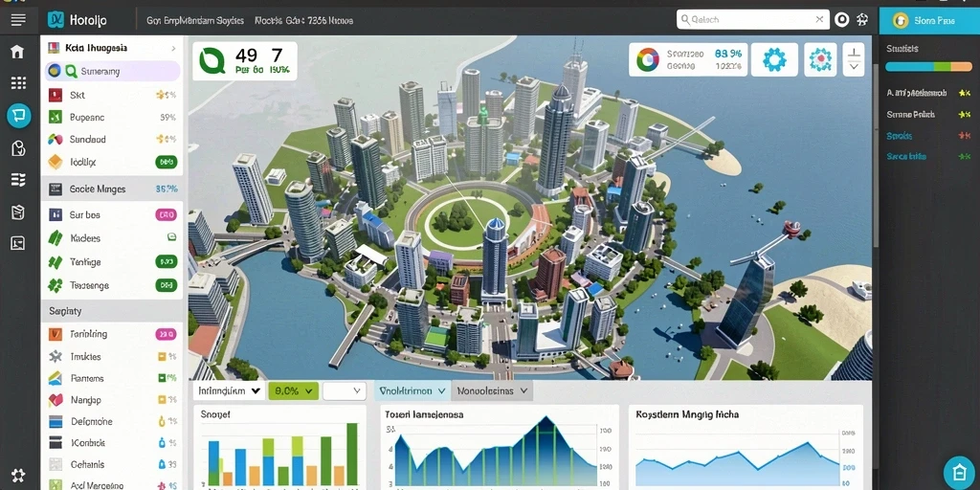Select the highlighted chat bubble sidebar icon
The height and width of the screenshot is (490, 980).
(x=19, y=116)
